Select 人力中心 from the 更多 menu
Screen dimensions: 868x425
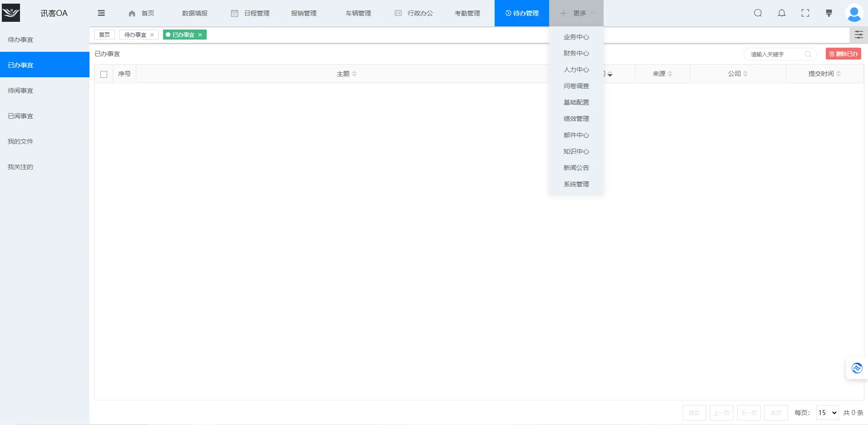tap(576, 70)
